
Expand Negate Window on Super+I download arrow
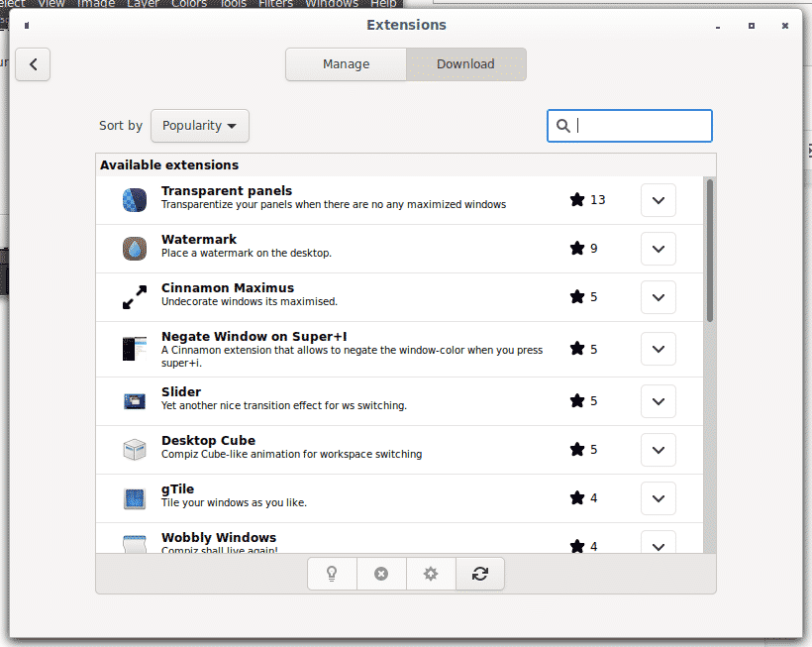[658, 349]
